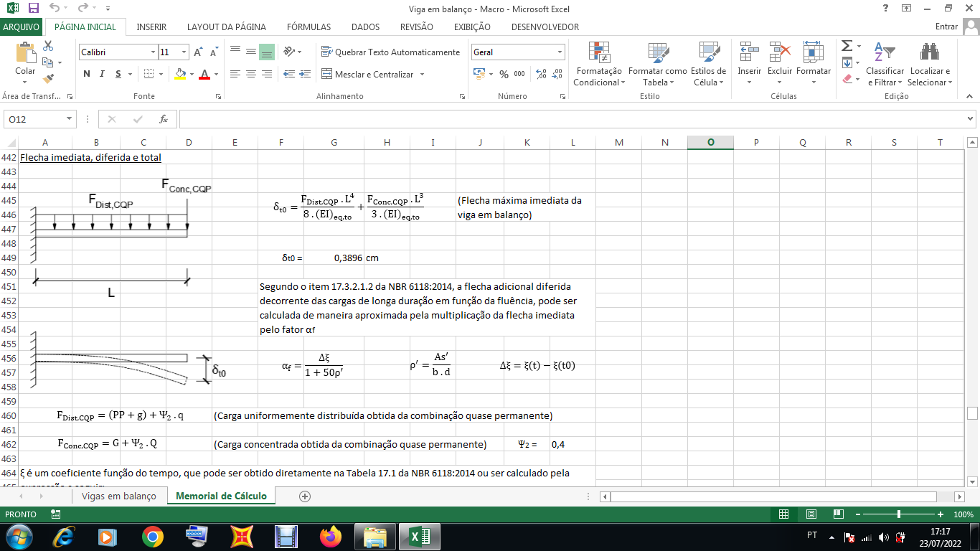Toggle align text left
Viewport: 980px width, 551px height.
235,74
